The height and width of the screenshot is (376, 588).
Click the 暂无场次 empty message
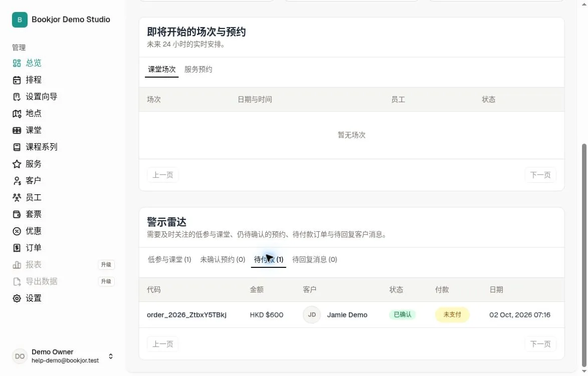pos(351,135)
